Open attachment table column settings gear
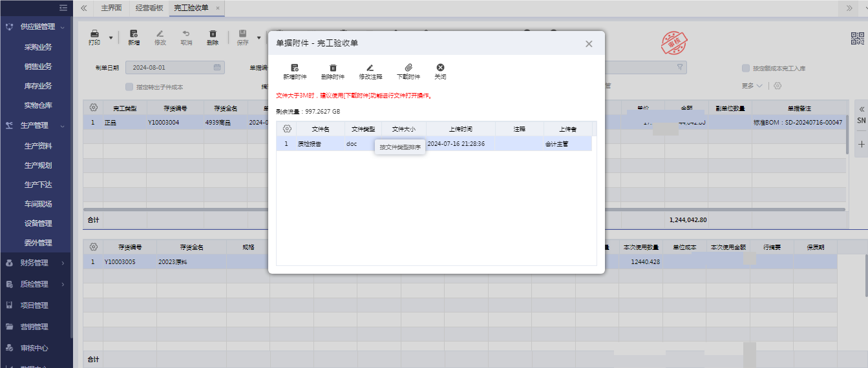 (287, 129)
